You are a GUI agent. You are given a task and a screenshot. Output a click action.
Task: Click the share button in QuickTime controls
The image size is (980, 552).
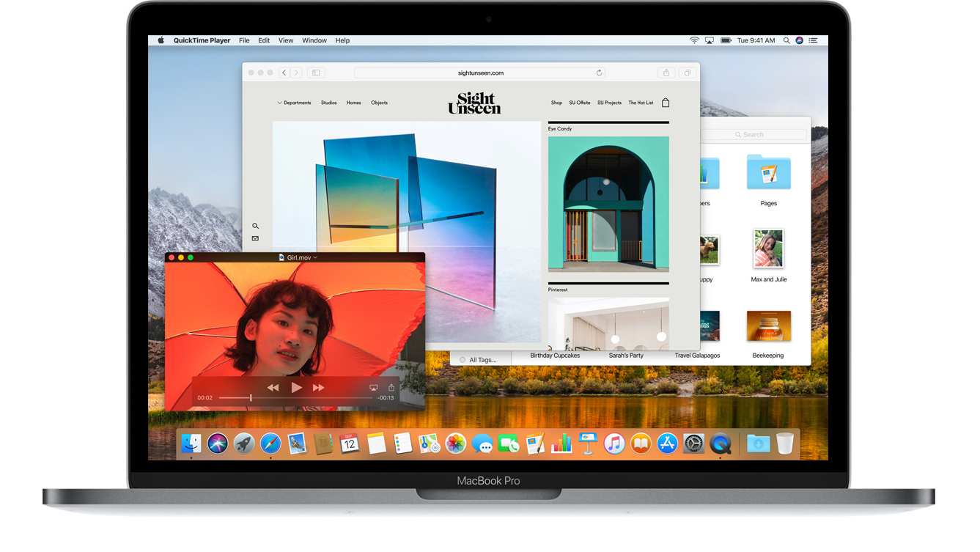(x=391, y=387)
